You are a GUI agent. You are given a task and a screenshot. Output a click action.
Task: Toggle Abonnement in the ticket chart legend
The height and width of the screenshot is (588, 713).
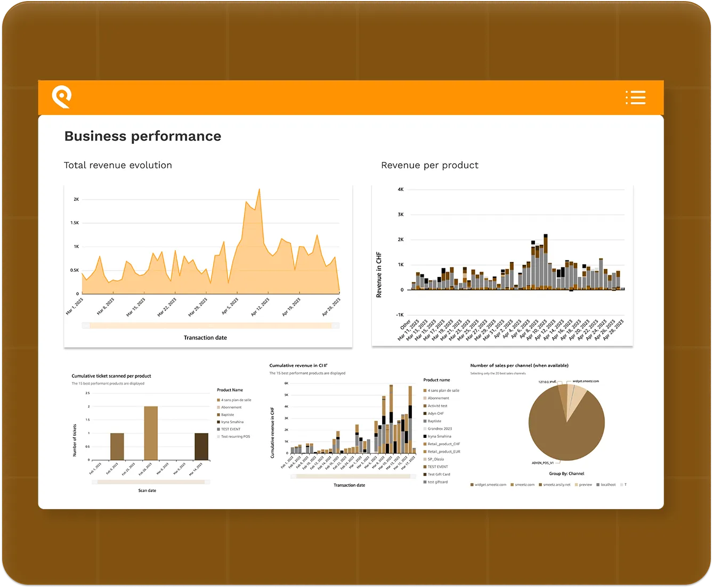(229, 407)
